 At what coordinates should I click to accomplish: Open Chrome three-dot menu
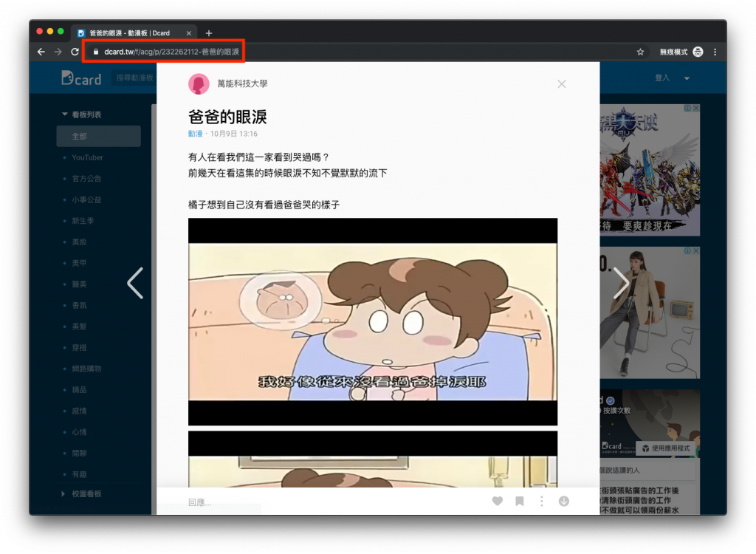(x=715, y=52)
